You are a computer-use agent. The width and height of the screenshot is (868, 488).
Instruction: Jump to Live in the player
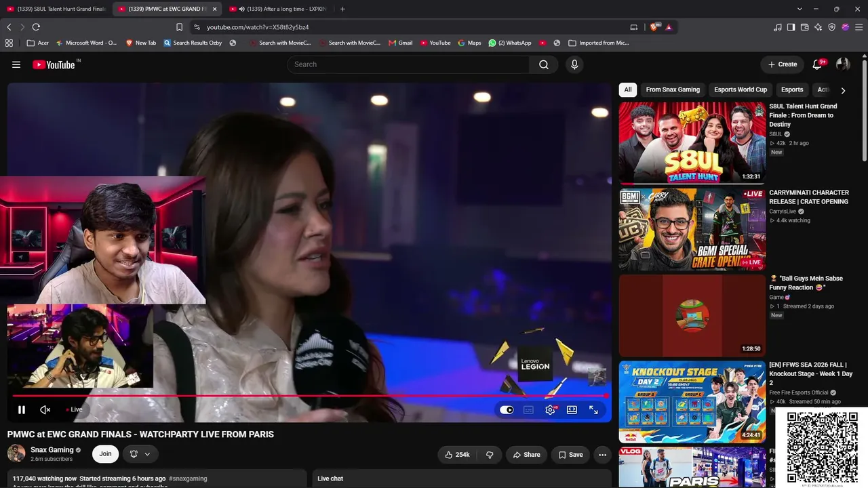pos(74,409)
